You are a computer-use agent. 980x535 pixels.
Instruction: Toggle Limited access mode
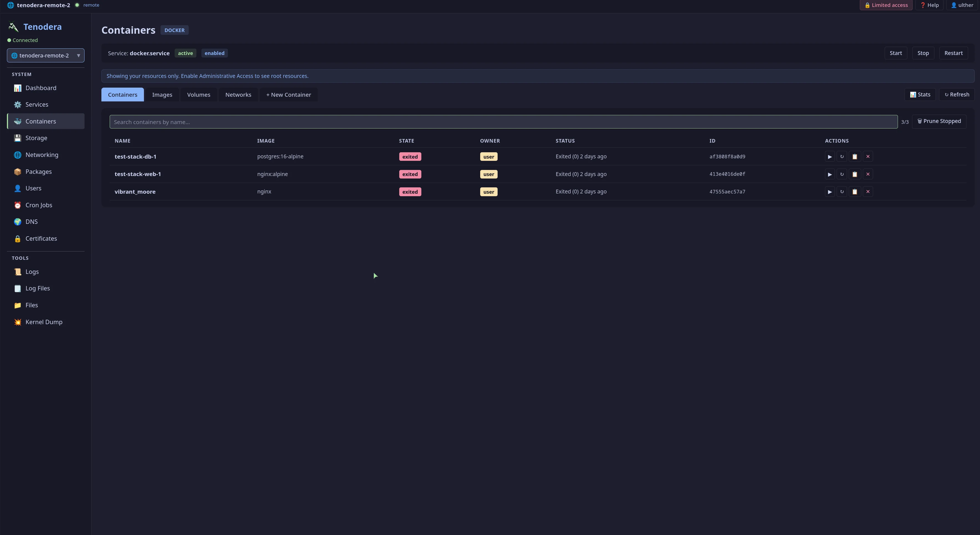(x=886, y=5)
